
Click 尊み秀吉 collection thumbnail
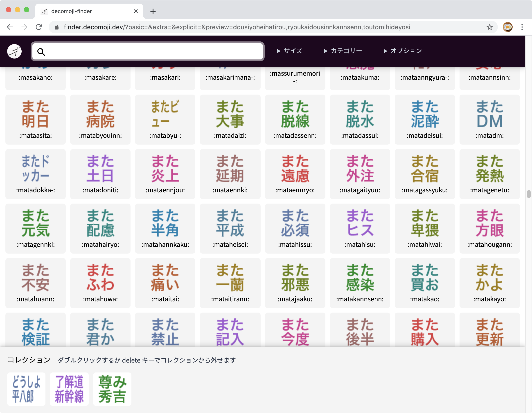(112, 389)
